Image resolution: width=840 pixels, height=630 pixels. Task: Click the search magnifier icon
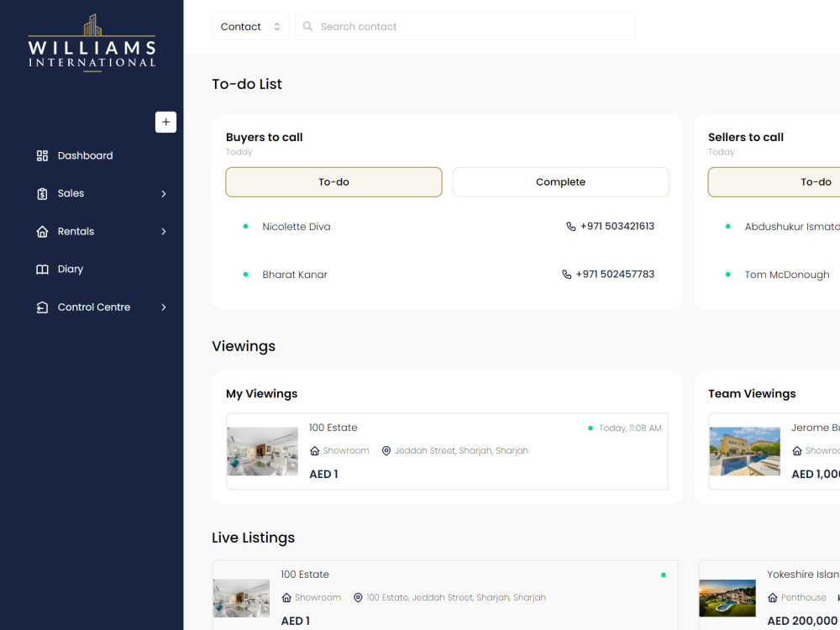tap(307, 26)
